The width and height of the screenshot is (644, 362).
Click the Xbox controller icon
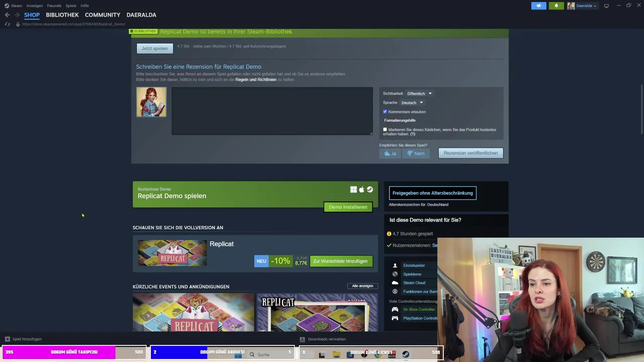(395, 309)
